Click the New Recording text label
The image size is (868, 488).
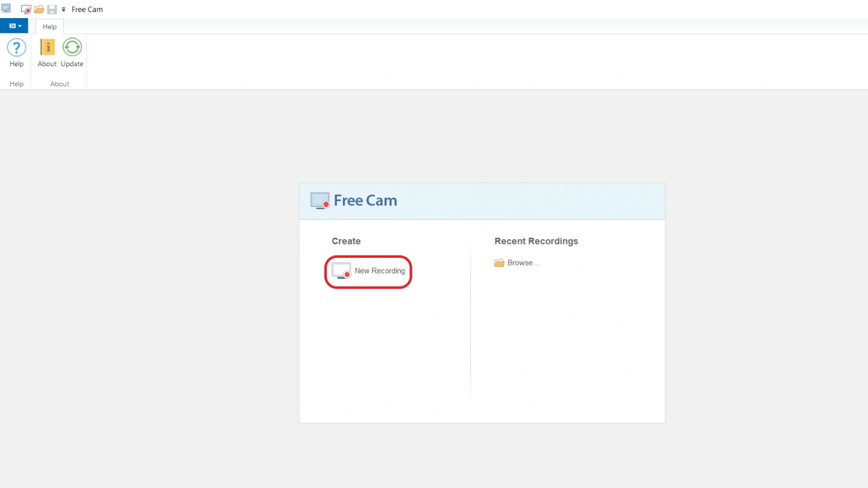pyautogui.click(x=380, y=271)
